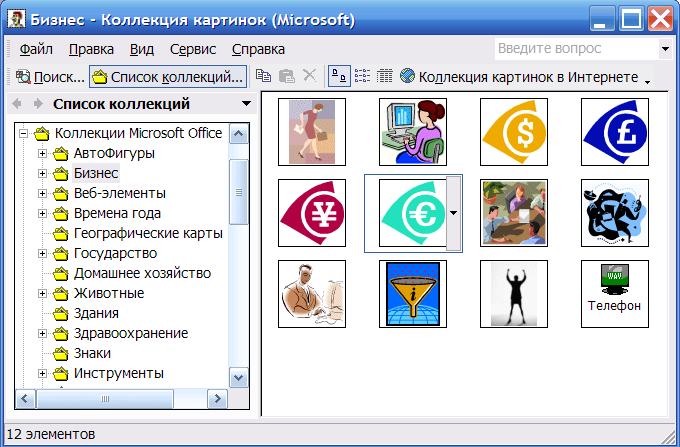Select the Инструменты collection
Viewport: 680px width, 447px height.
pos(118,373)
